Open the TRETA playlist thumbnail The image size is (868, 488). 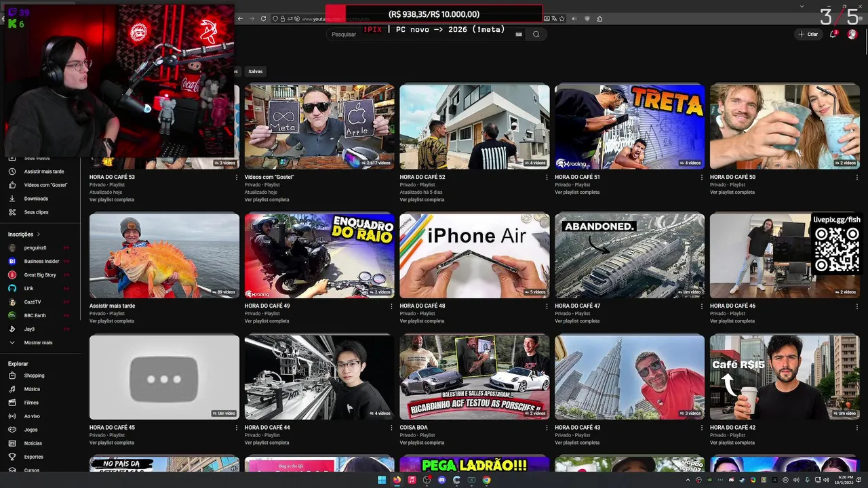(x=630, y=127)
